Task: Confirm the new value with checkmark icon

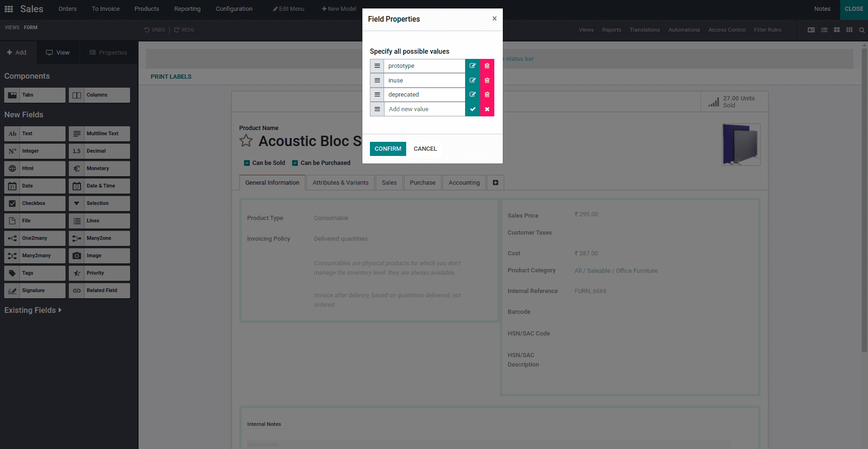Action: point(473,109)
